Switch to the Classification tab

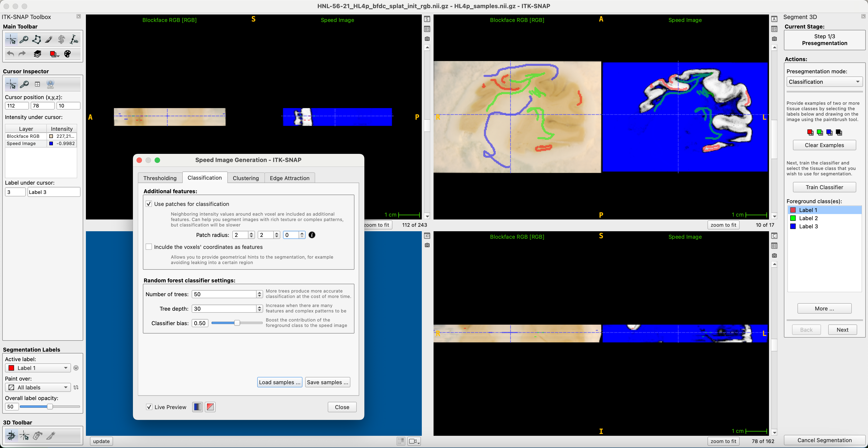coord(205,178)
